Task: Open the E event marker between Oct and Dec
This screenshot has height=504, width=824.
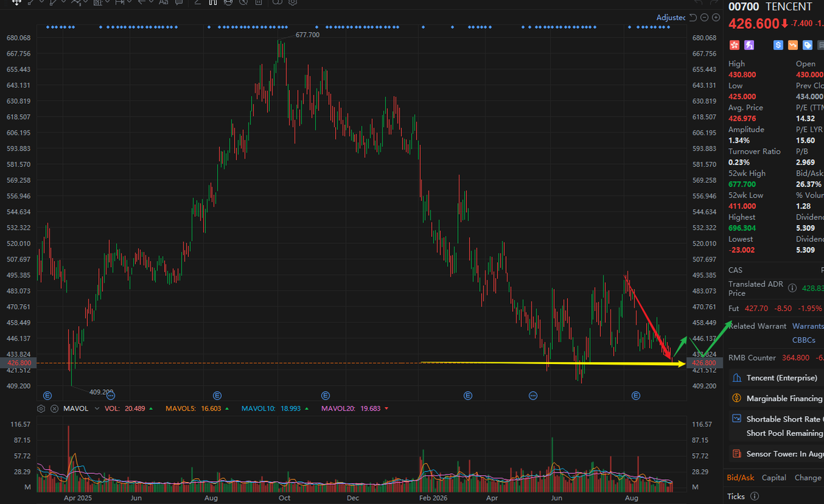Action: coord(325,396)
